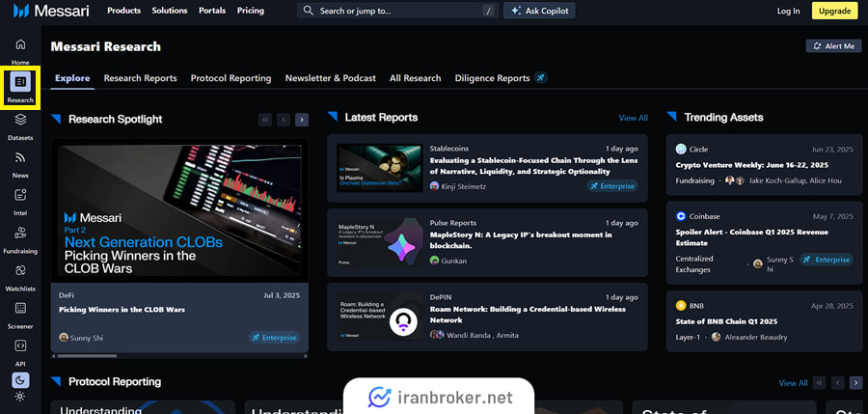Screen dimensions: 868x414
Task: Click the Alert Me button
Action: tap(833, 46)
